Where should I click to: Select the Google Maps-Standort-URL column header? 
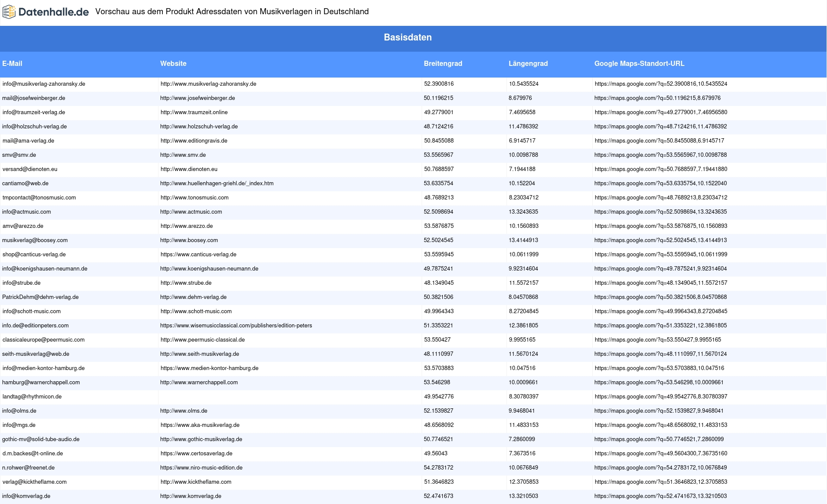point(639,63)
